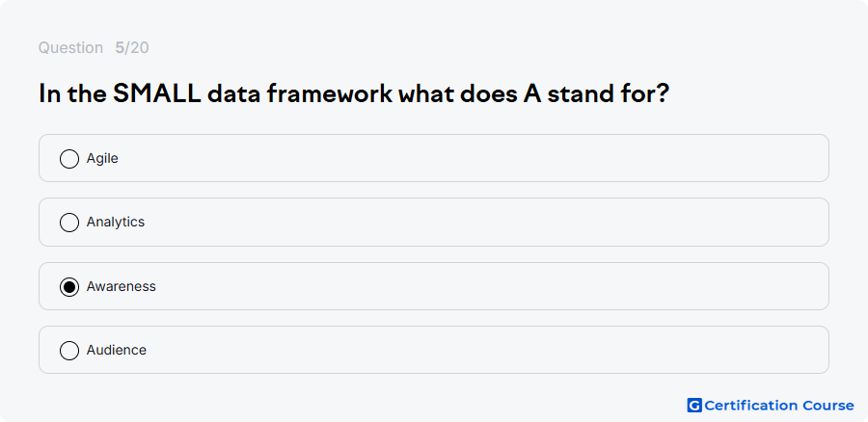
Task: Click empty space inside the Agile option card
Action: (471, 158)
